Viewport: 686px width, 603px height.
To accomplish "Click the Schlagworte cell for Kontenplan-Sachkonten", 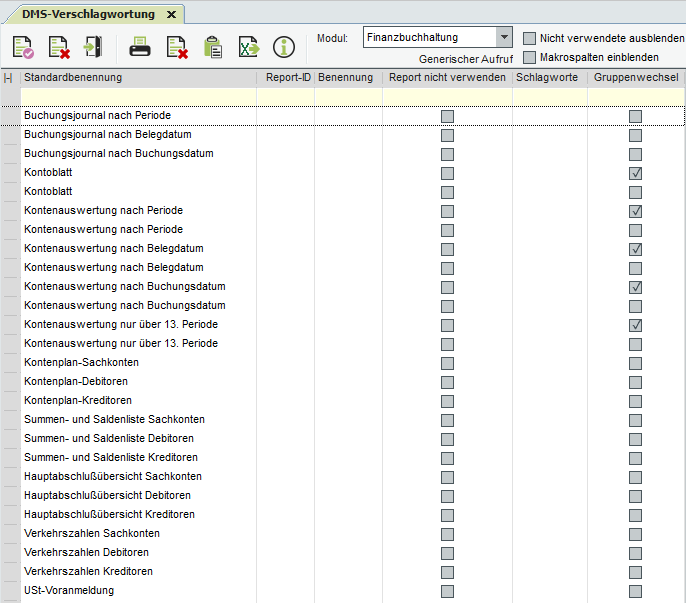I will [550, 363].
